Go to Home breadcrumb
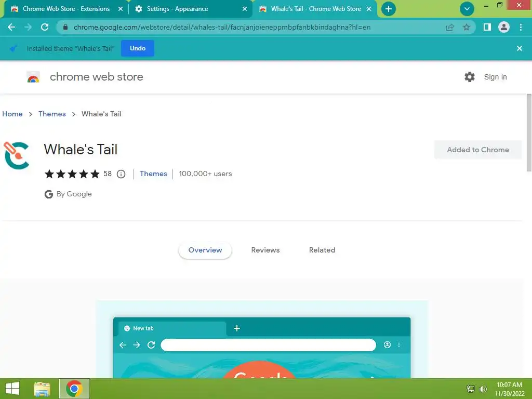The width and height of the screenshot is (532, 399). (x=12, y=114)
